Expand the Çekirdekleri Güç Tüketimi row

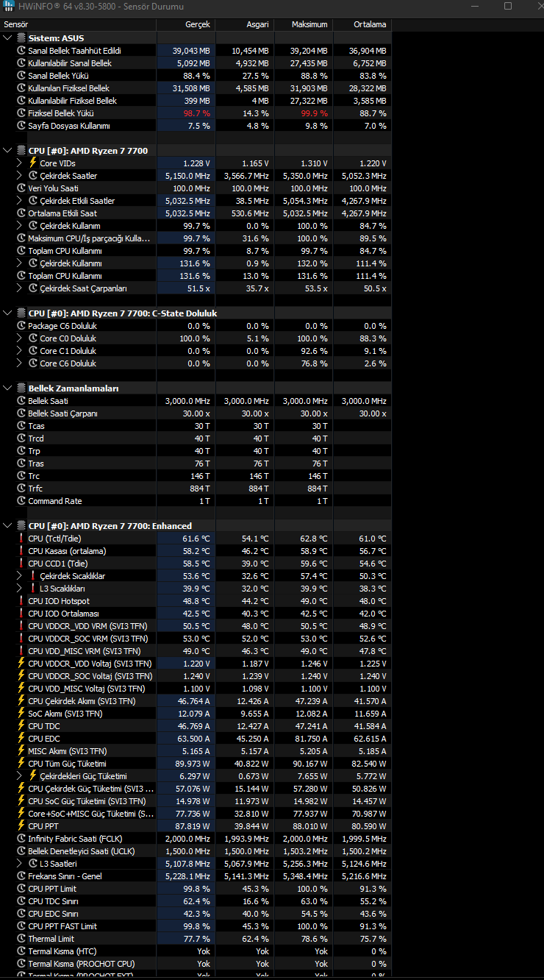pyautogui.click(x=19, y=776)
